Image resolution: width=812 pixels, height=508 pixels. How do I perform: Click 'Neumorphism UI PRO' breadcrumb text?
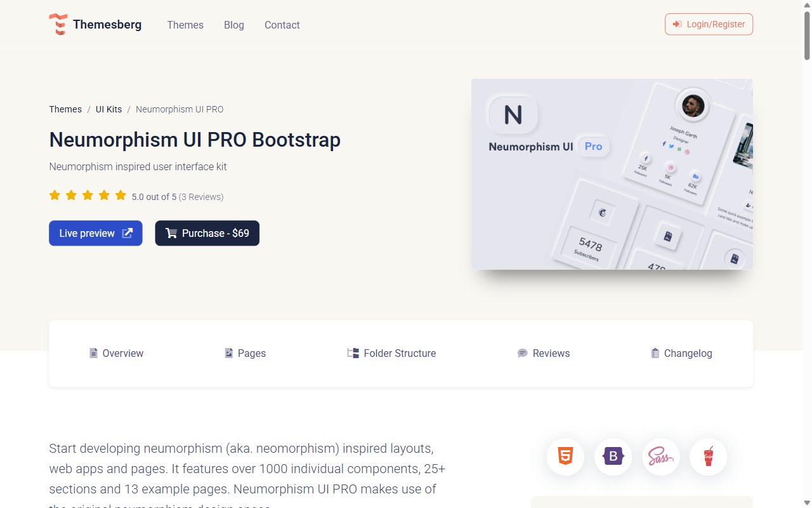click(x=180, y=109)
